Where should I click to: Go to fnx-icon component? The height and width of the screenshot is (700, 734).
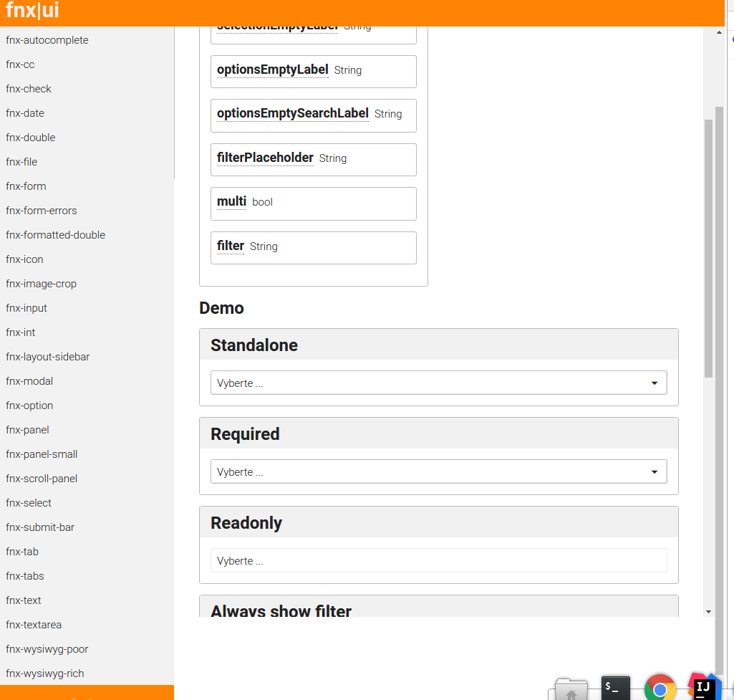[x=24, y=259]
